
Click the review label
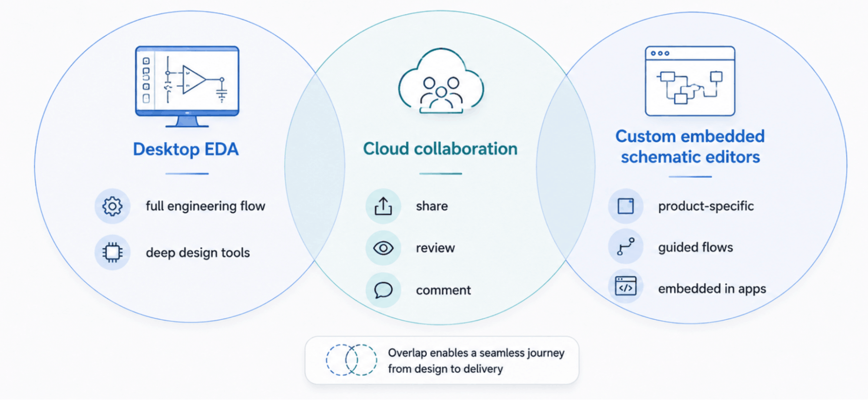[435, 248]
